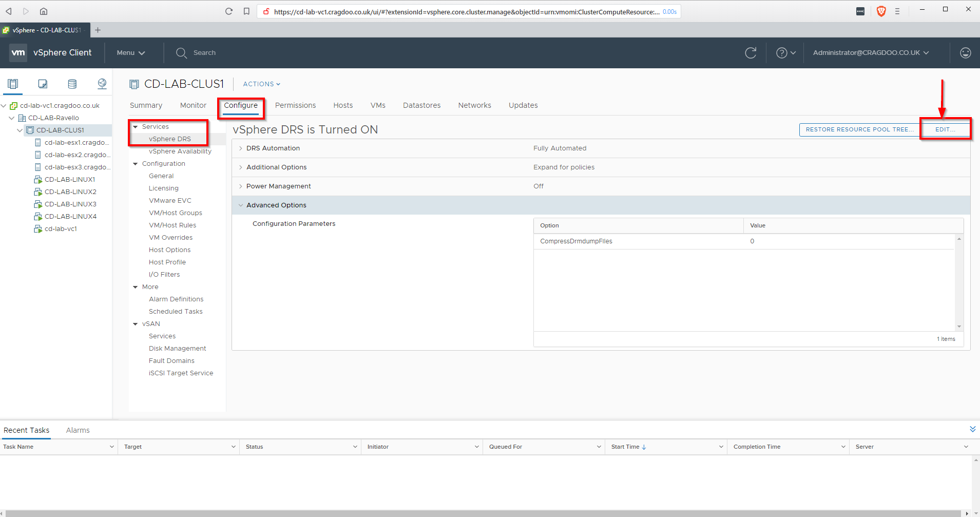Open the Permissions tab
The width and height of the screenshot is (980, 517).
tap(295, 105)
